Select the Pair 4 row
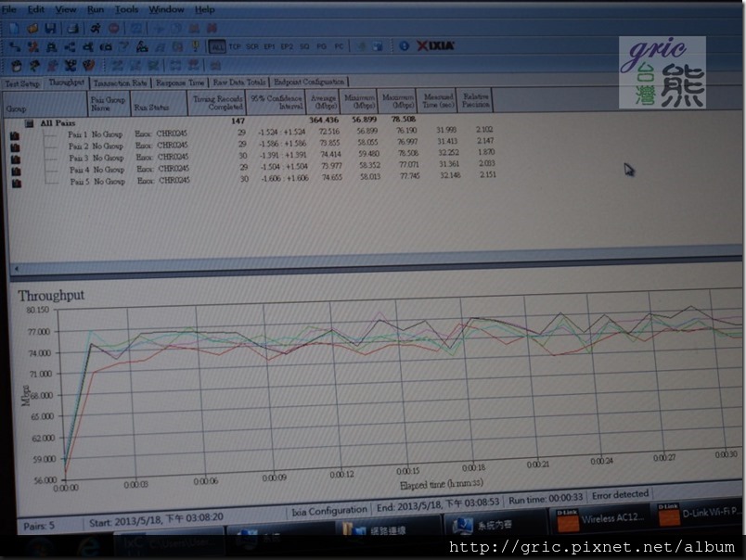The height and width of the screenshot is (560, 746). pyautogui.click(x=252, y=168)
